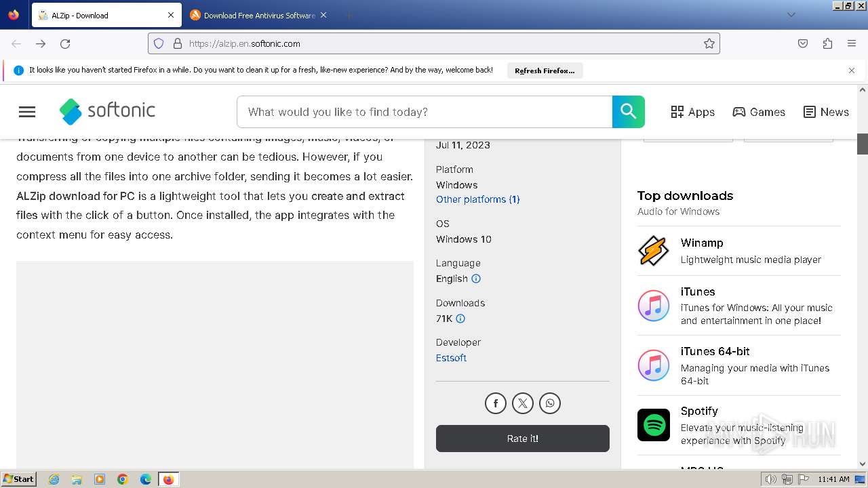Open File Explorer from taskbar
The width and height of the screenshot is (868, 488).
[x=77, y=479]
